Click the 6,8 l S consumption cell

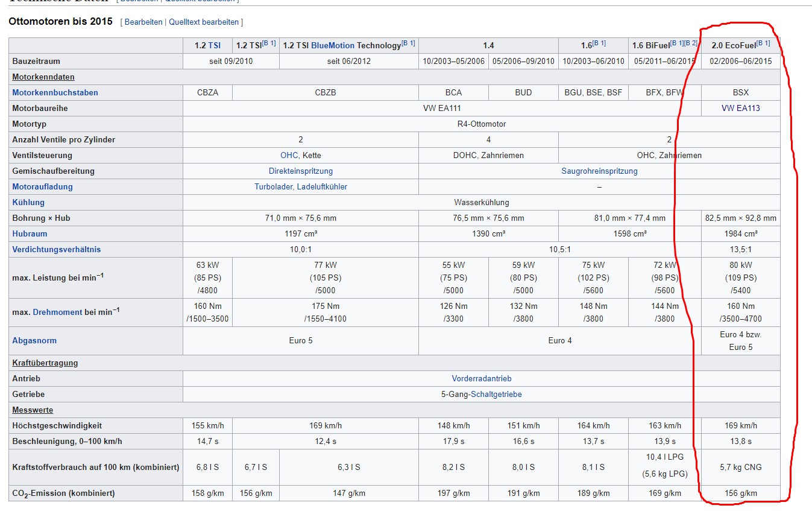pyautogui.click(x=207, y=467)
